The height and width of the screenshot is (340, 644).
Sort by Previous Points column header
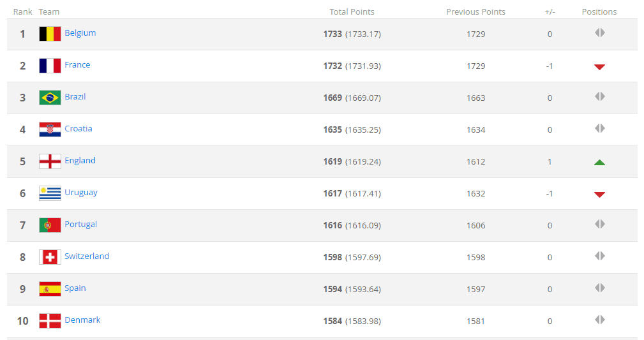[x=476, y=12]
